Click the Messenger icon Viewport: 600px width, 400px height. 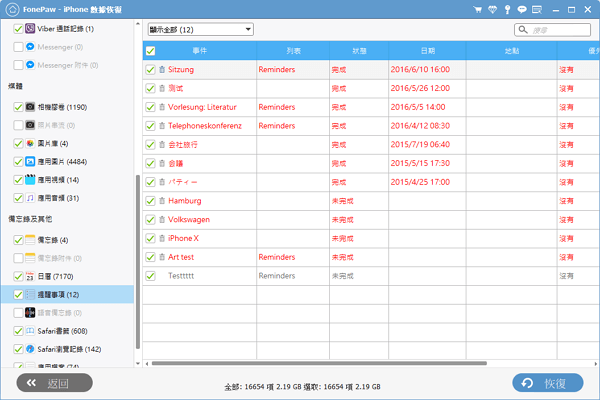point(30,47)
